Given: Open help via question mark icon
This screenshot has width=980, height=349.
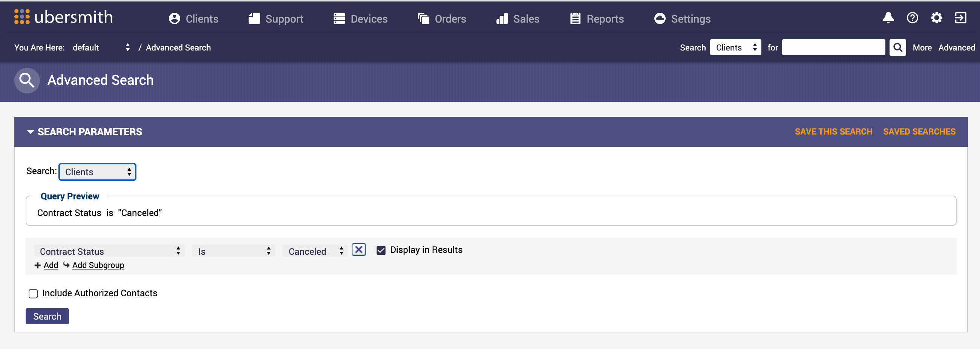Looking at the screenshot, I should point(912,18).
